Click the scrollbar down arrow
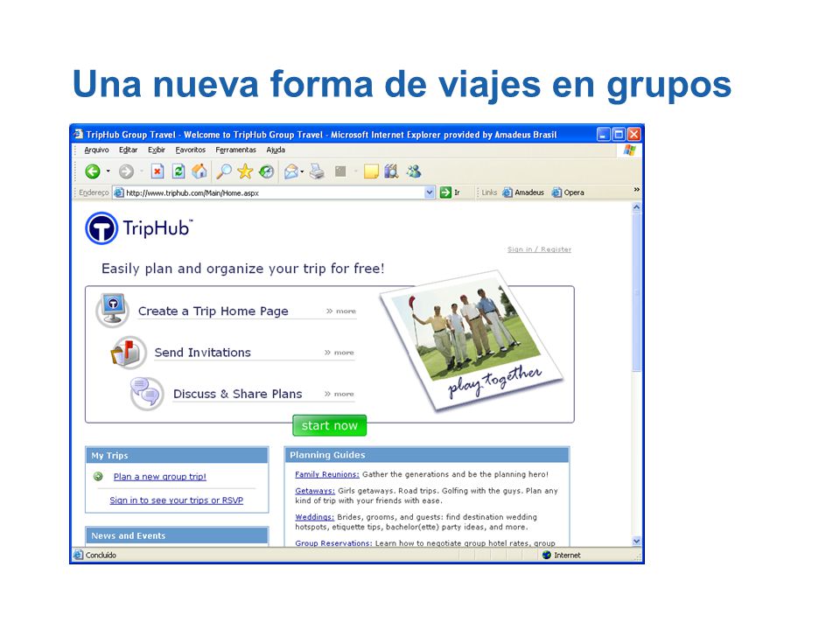 pos(636,541)
